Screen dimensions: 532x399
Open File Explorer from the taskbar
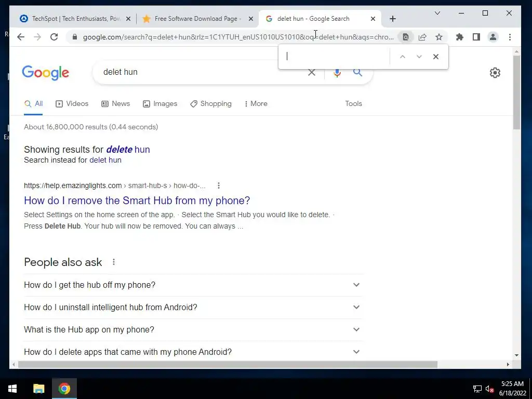click(x=38, y=389)
